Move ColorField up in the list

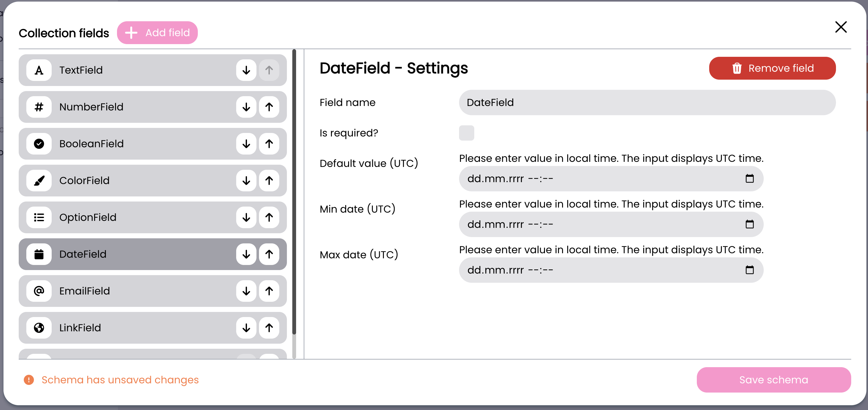[269, 180]
